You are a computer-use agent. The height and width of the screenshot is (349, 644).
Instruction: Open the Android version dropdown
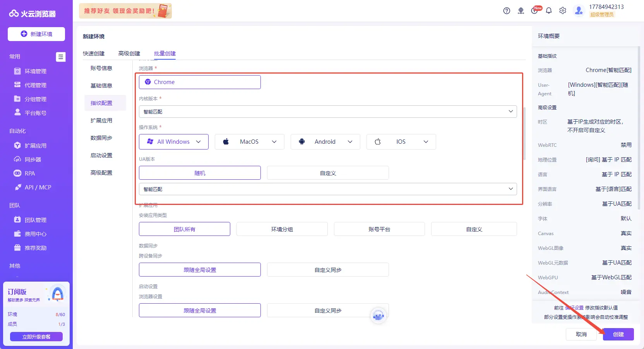pos(325,142)
